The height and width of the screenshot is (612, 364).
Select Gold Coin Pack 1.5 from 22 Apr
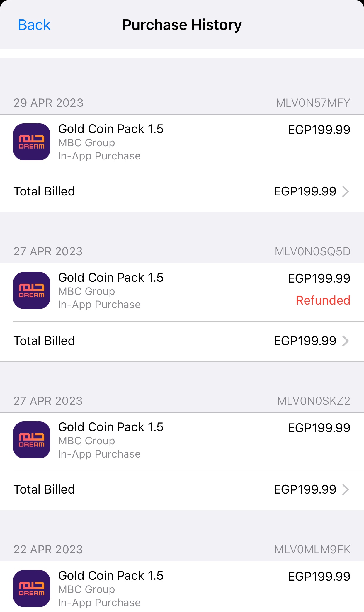coord(111,576)
